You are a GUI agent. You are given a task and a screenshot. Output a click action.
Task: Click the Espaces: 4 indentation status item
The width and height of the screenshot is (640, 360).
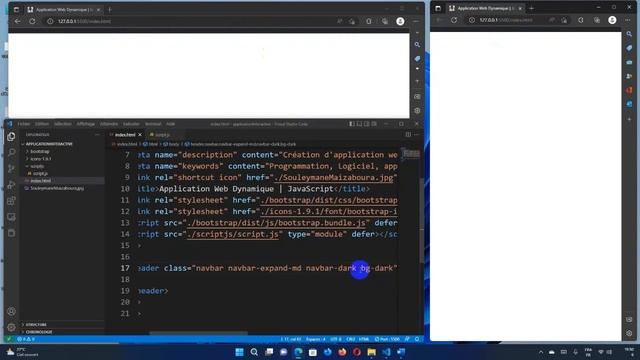316,339
